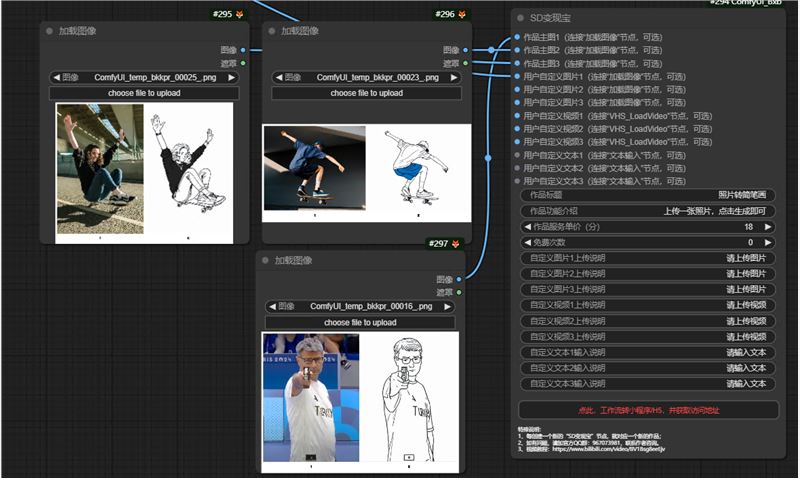Viewport: 800px width, 478px height.
Task: Click the SD变现宝 node title
Action: 550,18
